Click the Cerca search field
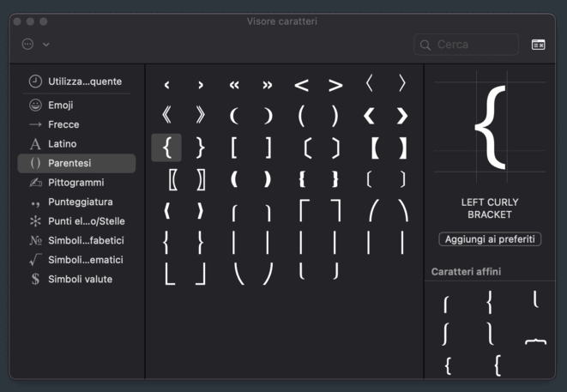567x392 pixels. click(474, 45)
